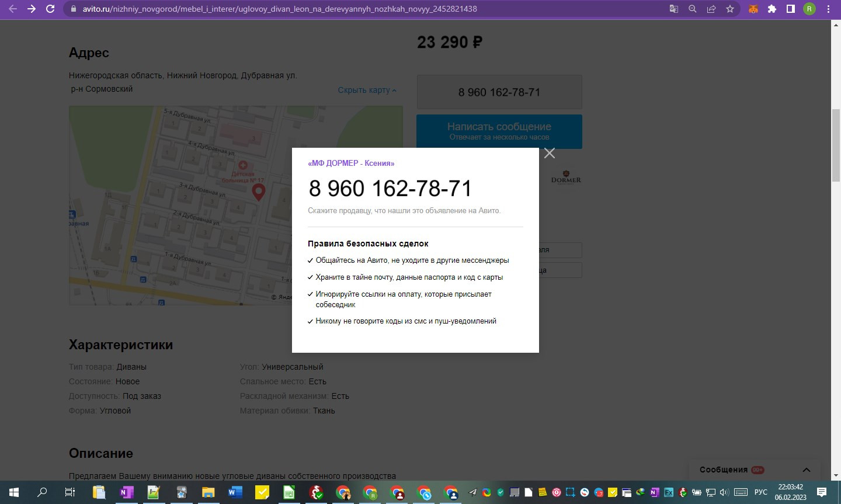
Task: Open the Windows Start menu
Action: coord(14,492)
